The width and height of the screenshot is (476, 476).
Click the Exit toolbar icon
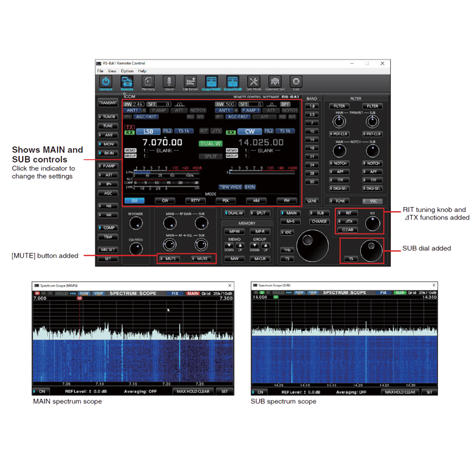coord(296,83)
